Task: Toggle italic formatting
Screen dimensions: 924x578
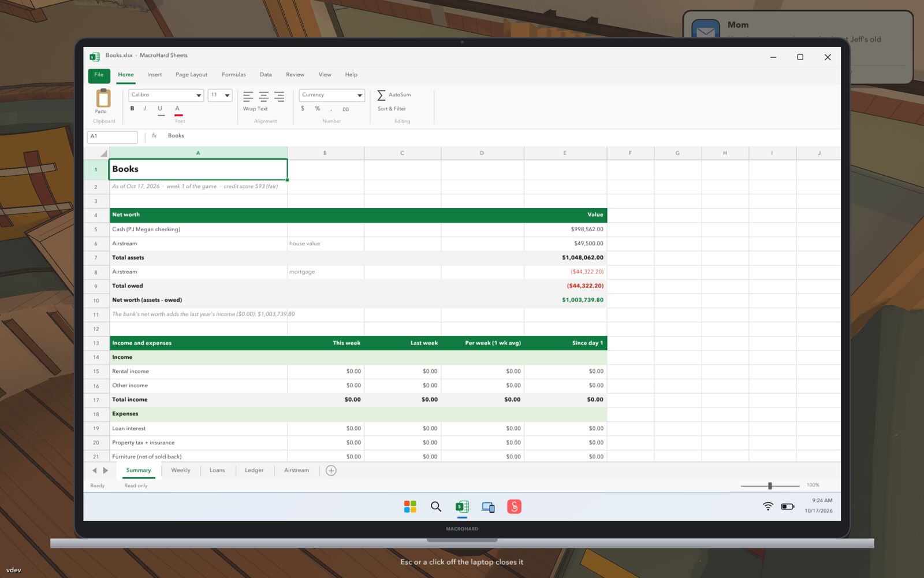Action: pyautogui.click(x=145, y=109)
